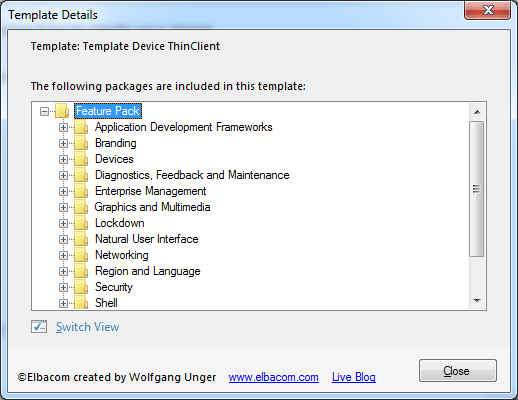The width and height of the screenshot is (518, 400).
Task: Click the scrollbar down arrow
Action: [x=477, y=301]
